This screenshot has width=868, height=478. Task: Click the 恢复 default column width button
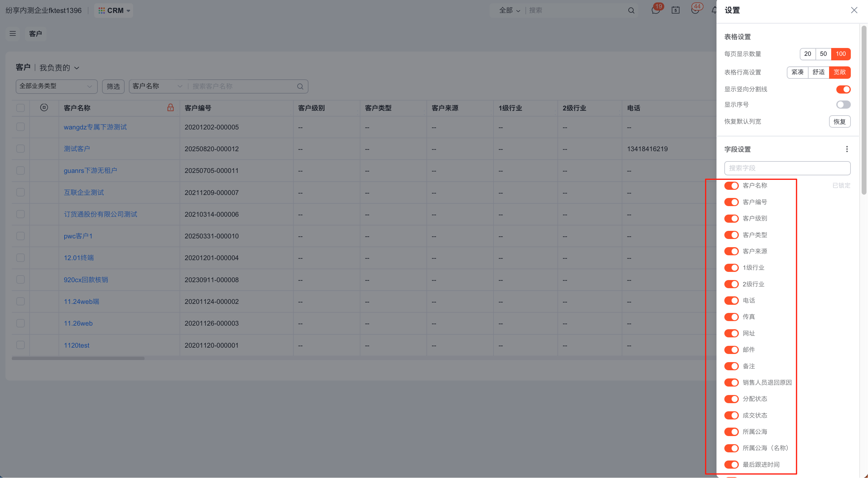[x=839, y=122]
